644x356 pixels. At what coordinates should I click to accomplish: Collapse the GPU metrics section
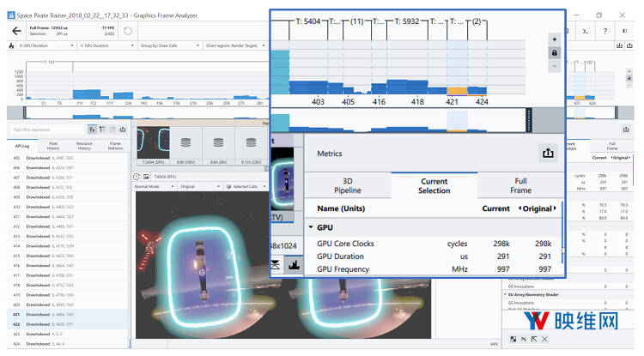coord(311,228)
